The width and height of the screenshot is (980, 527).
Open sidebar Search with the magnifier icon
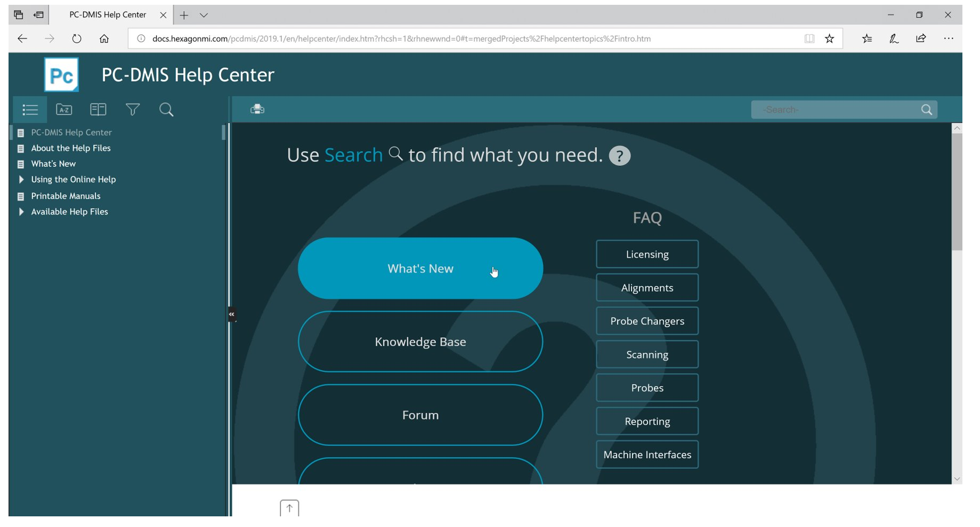(x=166, y=109)
